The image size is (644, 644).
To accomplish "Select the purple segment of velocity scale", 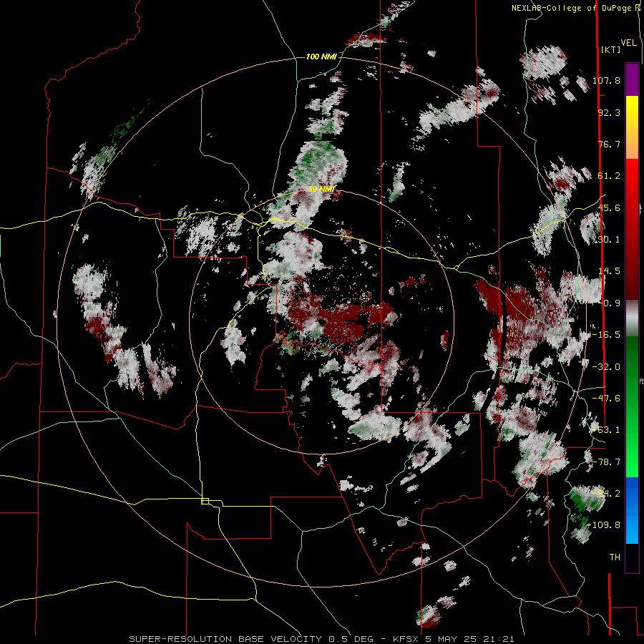I will (x=632, y=79).
